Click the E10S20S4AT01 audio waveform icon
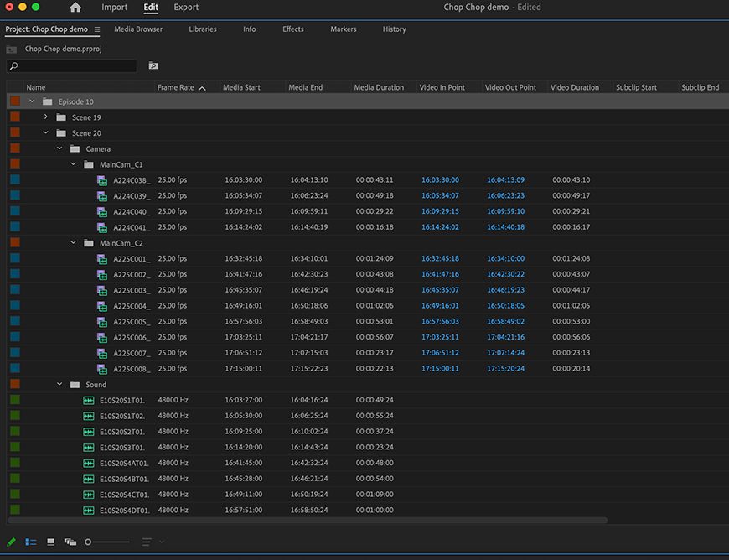Viewport: 729px width, 560px height. point(88,464)
